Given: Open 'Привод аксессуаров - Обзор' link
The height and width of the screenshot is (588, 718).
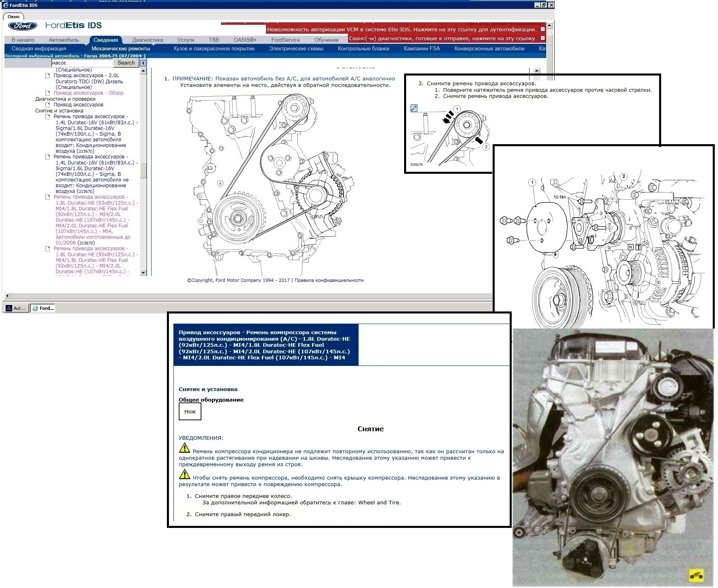Looking at the screenshot, I should [x=89, y=93].
